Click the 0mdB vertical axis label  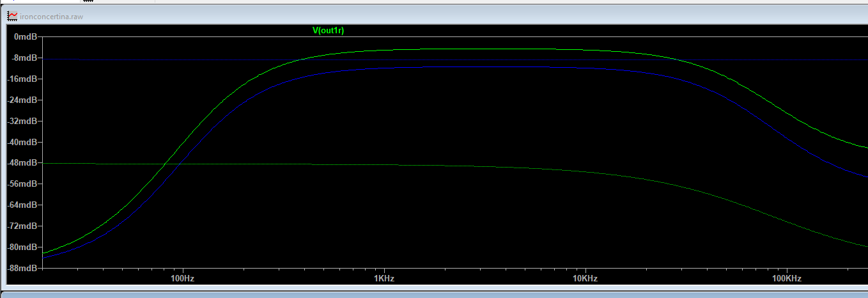coord(27,37)
